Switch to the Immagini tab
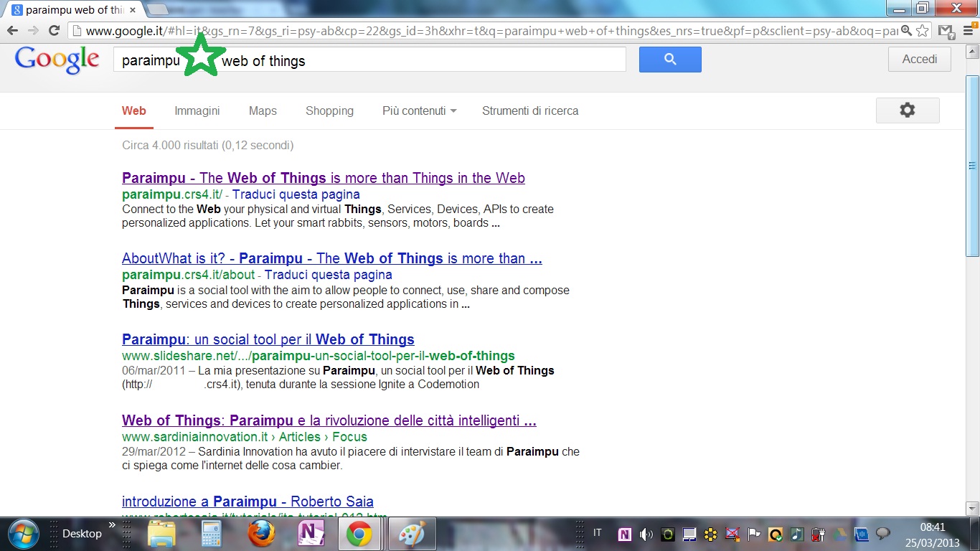This screenshot has height=551, width=980. pyautogui.click(x=197, y=110)
